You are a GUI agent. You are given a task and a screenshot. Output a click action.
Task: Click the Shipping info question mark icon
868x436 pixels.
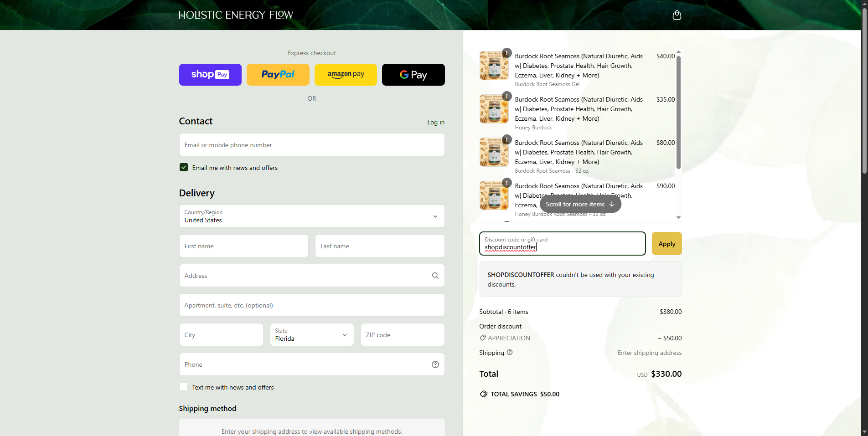point(510,352)
